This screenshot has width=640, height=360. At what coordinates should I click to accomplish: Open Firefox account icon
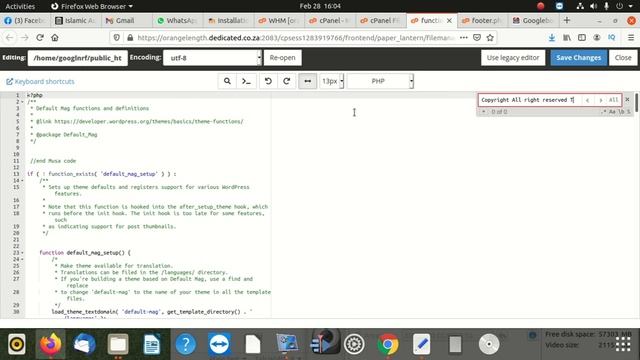click(597, 38)
